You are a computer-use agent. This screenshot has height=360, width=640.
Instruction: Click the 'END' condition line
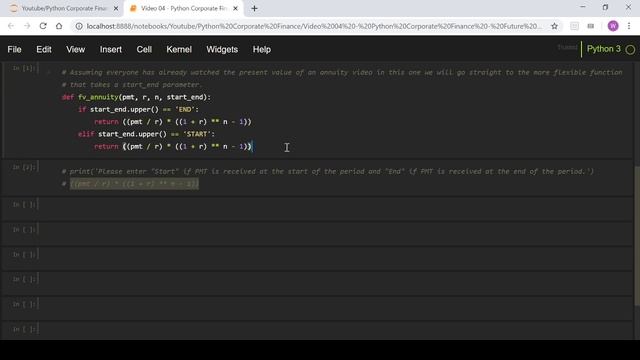point(138,109)
